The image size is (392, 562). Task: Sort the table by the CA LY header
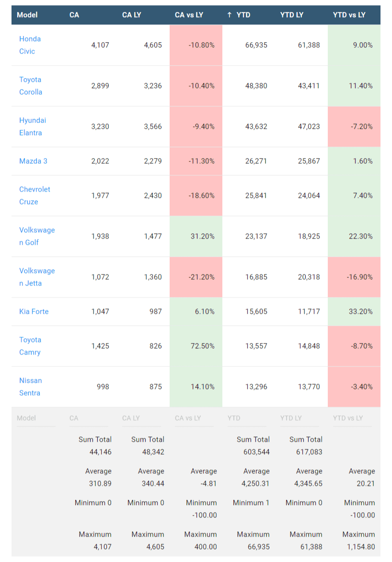point(131,15)
